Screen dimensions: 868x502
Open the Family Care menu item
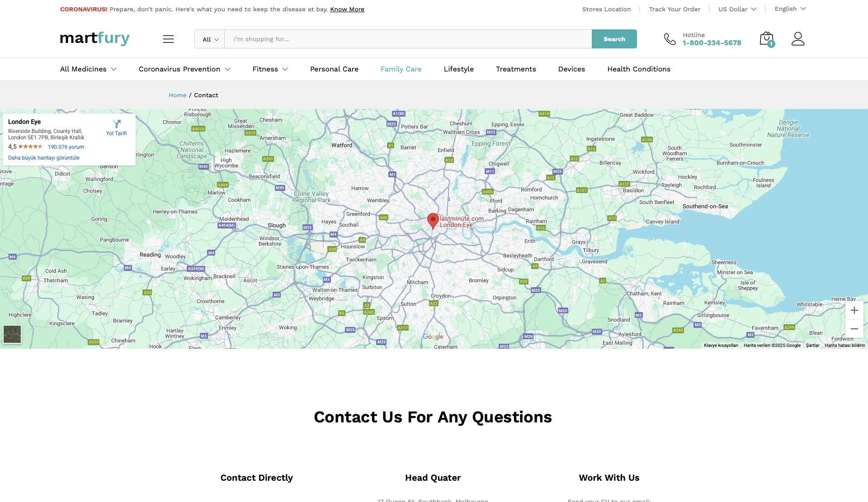point(401,69)
